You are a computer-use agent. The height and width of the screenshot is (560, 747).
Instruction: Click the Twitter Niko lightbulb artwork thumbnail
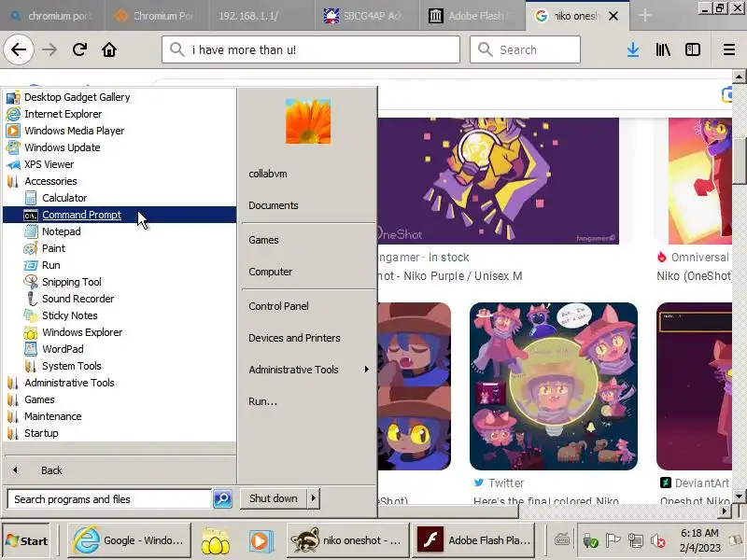click(x=554, y=386)
